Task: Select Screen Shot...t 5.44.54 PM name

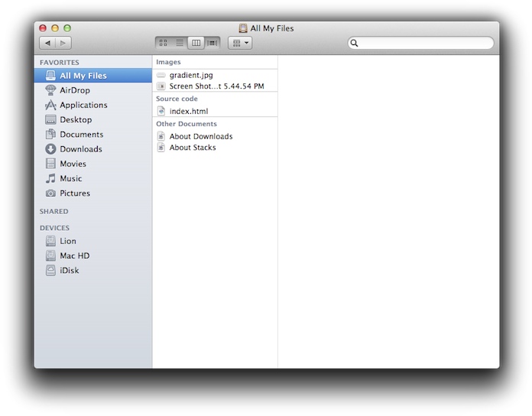Action: 217,86
